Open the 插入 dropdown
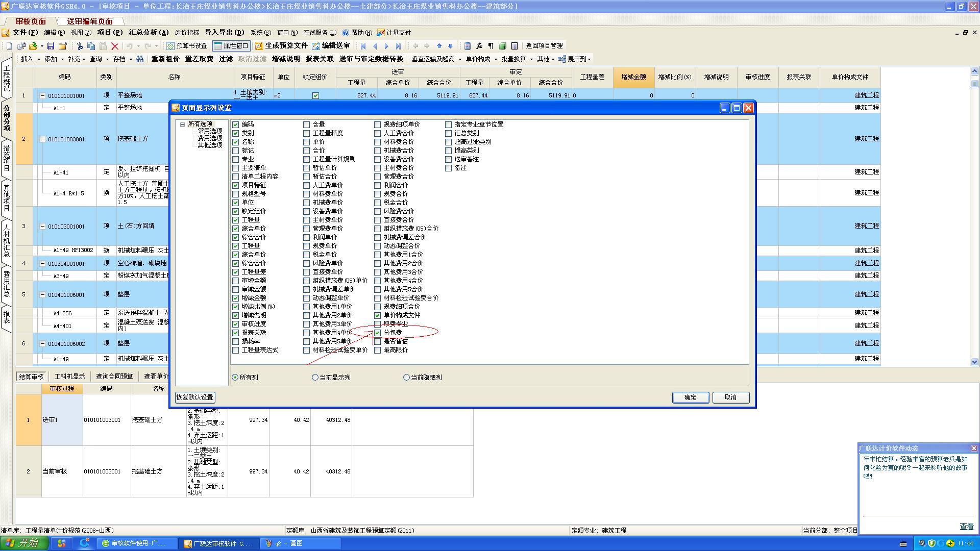Image resolution: width=980 pixels, height=551 pixels. [x=30, y=59]
